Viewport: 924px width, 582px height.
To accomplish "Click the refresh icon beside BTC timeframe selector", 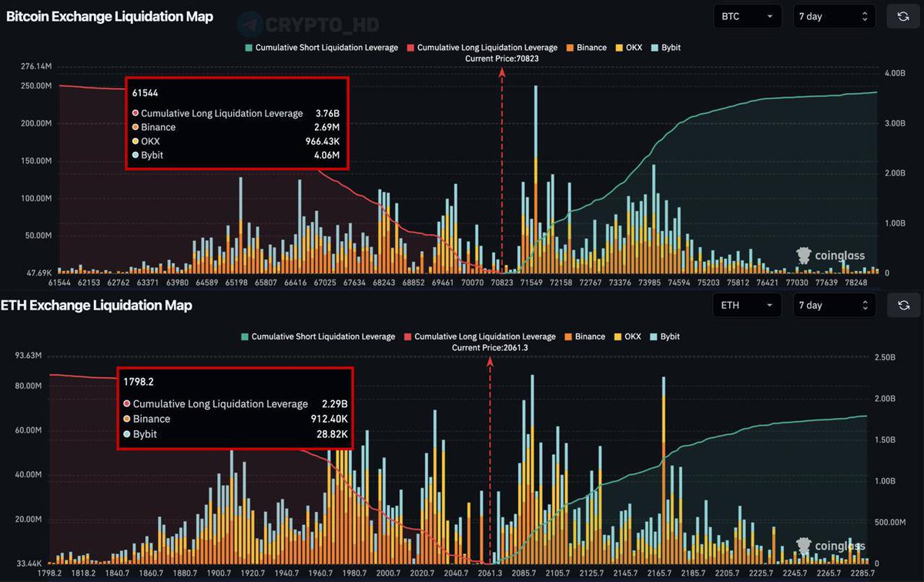I will pos(903,15).
